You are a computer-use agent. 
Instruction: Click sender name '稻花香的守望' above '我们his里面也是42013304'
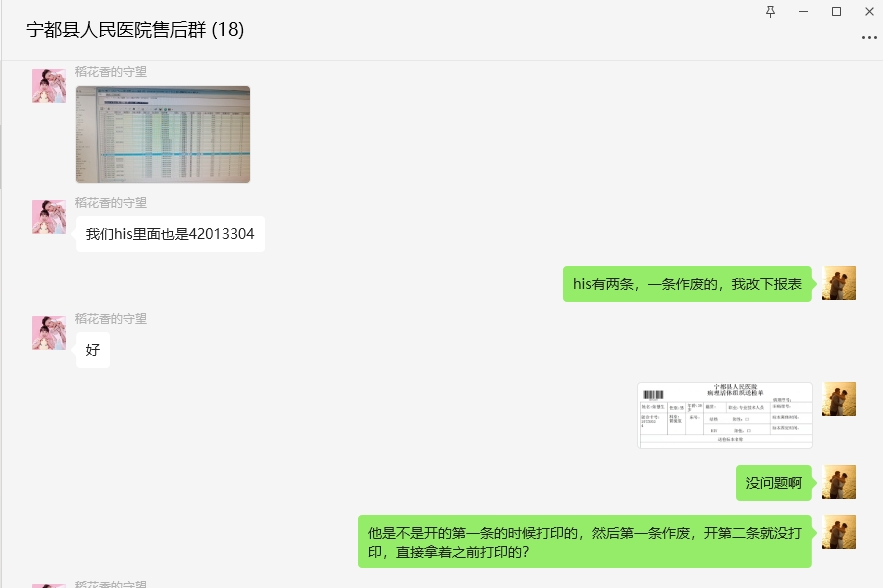click(x=111, y=202)
